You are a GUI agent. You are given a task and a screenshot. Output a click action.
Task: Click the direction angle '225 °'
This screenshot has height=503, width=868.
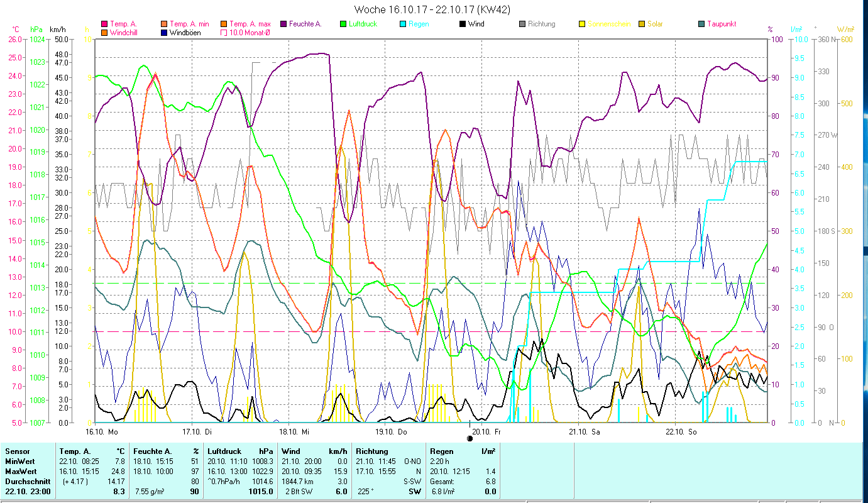pyautogui.click(x=366, y=492)
